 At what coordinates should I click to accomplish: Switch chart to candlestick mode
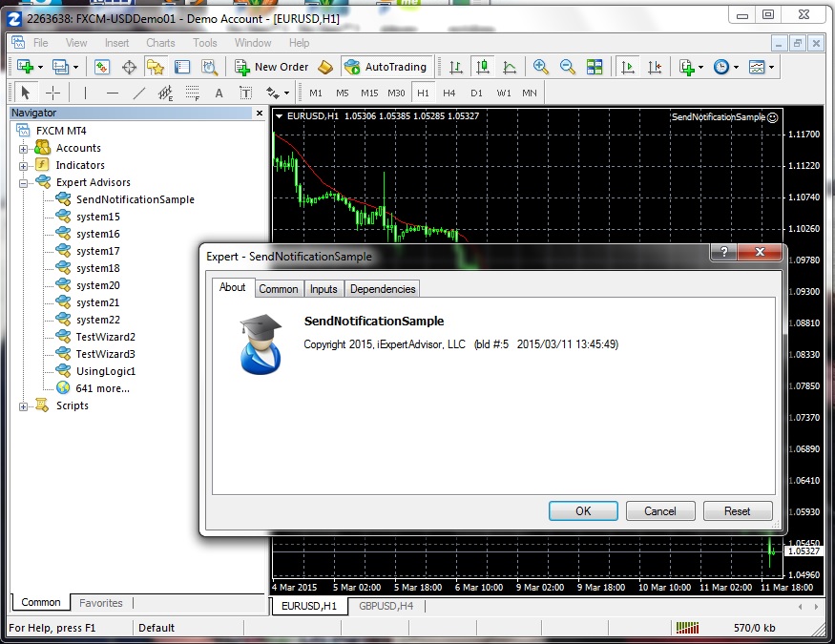click(483, 67)
